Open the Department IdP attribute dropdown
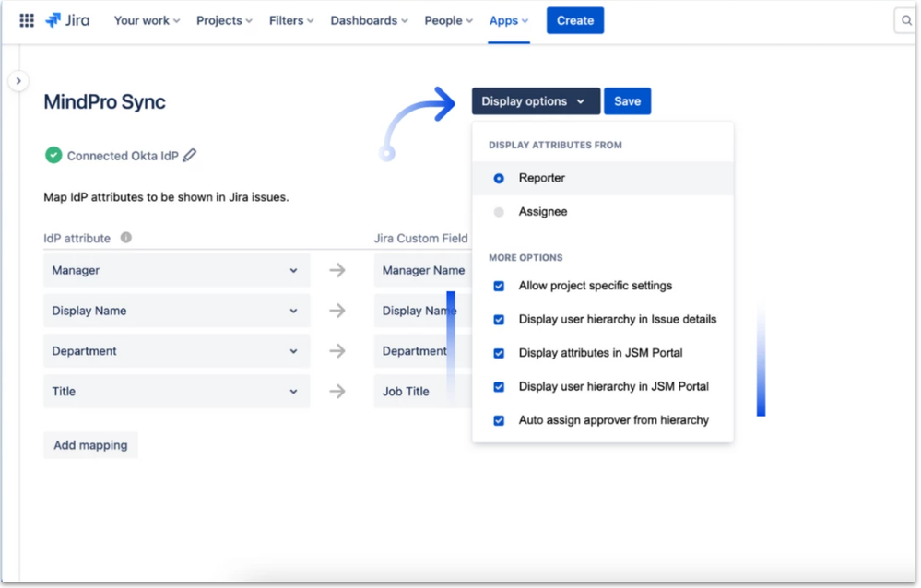 click(x=177, y=351)
